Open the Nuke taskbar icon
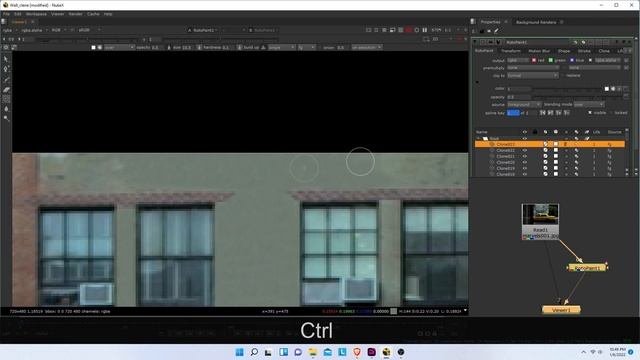The height and width of the screenshot is (360, 640). (x=386, y=352)
